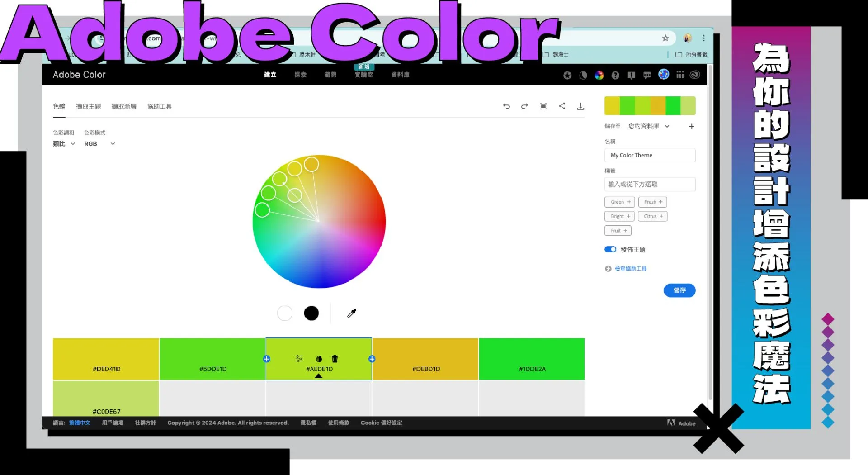Open the Adobe account avatar in the header
This screenshot has width=868, height=475.
click(664, 74)
